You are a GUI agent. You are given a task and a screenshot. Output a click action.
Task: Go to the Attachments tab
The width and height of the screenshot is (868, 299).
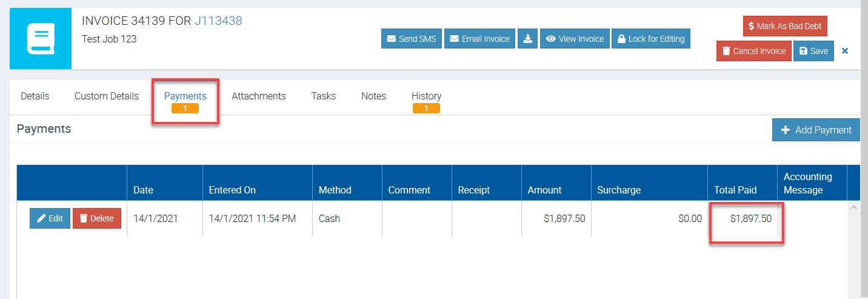tap(259, 96)
